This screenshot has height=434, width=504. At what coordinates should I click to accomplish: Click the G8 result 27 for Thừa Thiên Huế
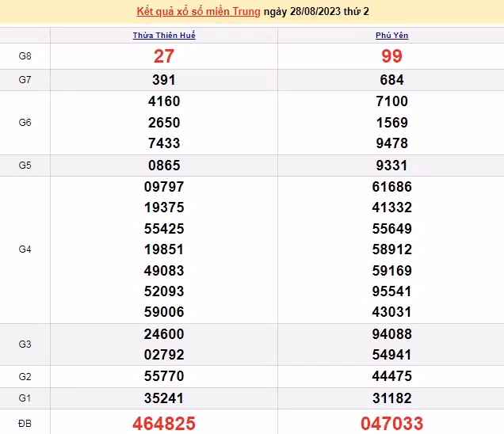(x=164, y=56)
